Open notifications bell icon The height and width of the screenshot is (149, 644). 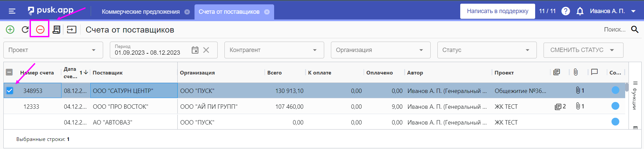[580, 11]
